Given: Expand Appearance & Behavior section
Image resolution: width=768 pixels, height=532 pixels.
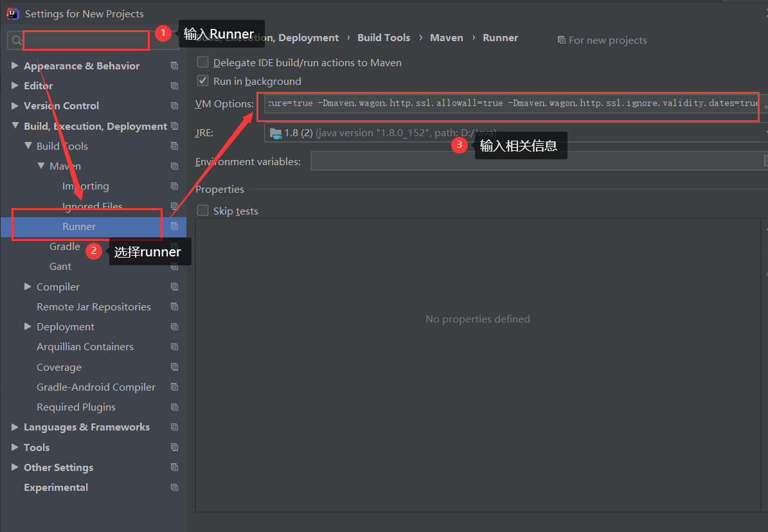Looking at the screenshot, I should coord(15,65).
